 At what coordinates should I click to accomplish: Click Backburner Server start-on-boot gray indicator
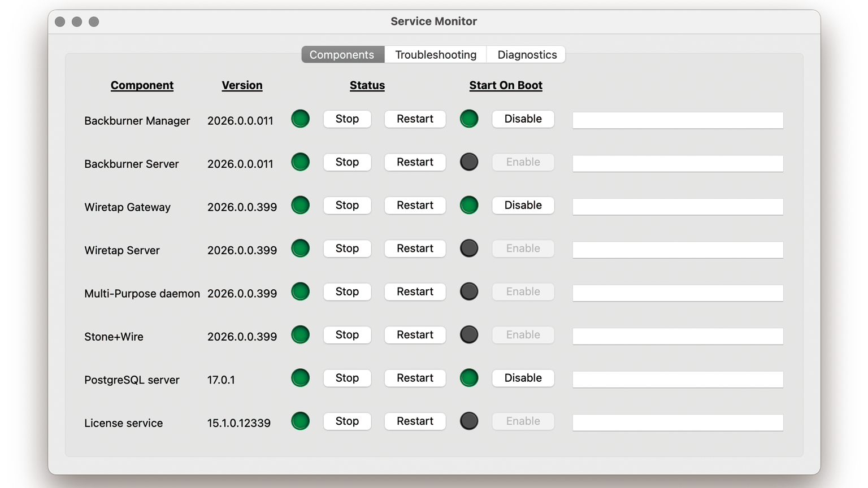pos(469,162)
